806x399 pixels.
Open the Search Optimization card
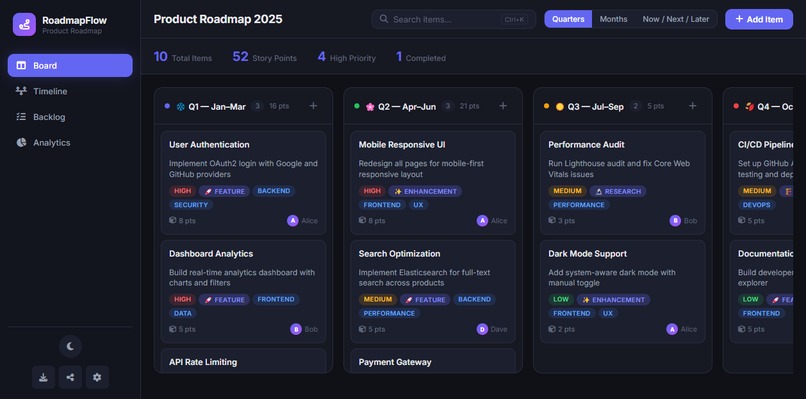[433, 291]
